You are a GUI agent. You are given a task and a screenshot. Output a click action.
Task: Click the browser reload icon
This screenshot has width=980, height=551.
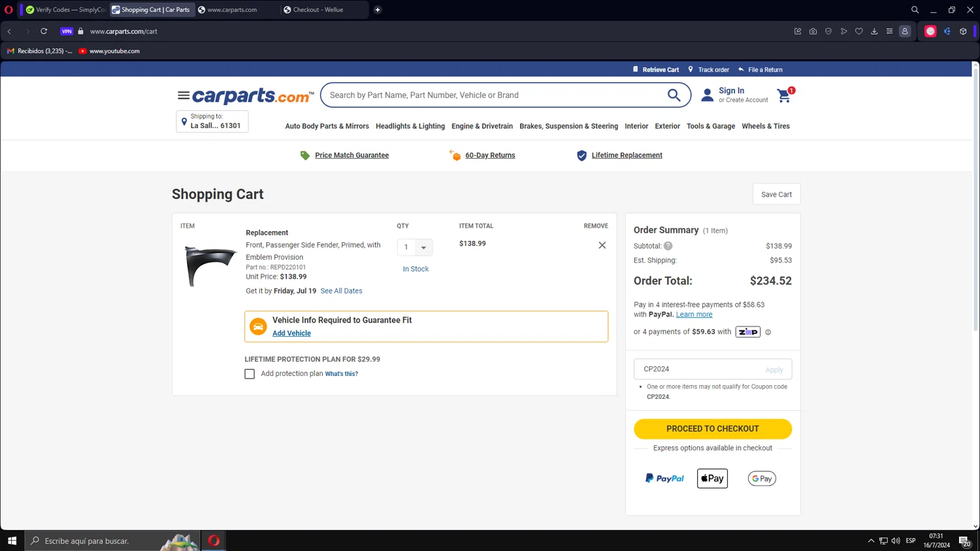click(x=44, y=31)
